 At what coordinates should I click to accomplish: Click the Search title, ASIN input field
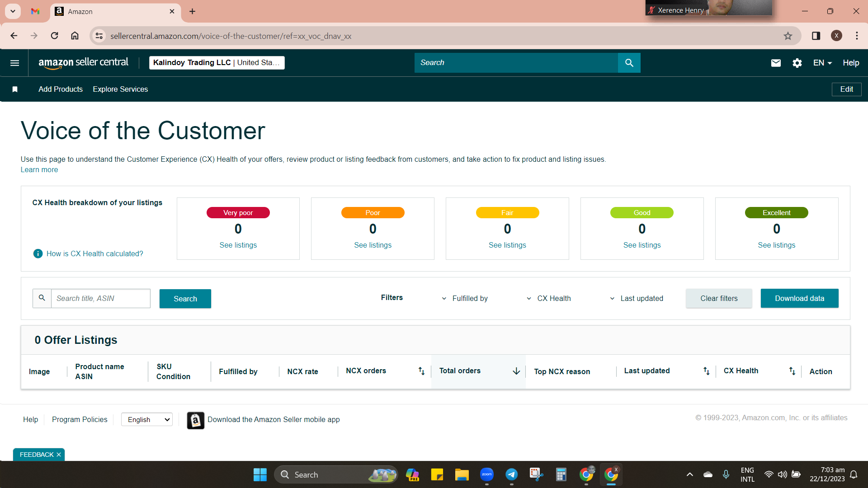point(100,298)
